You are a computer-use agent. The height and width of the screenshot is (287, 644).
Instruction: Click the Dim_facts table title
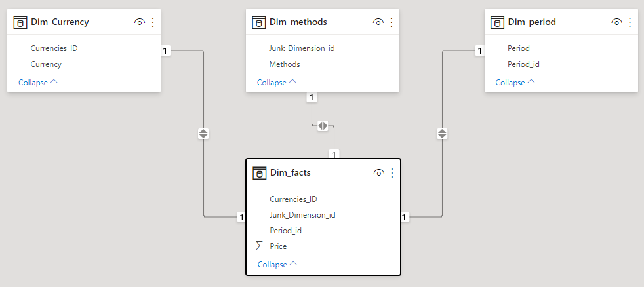[x=290, y=172]
